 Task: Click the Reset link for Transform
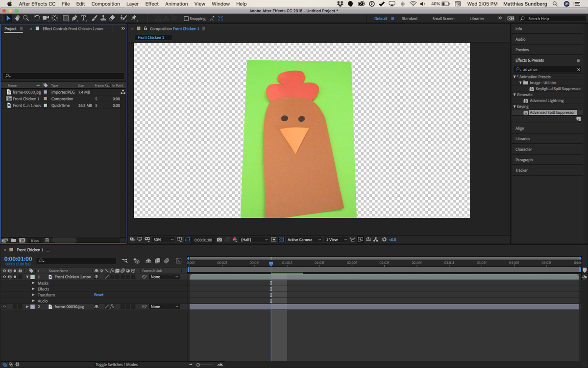98,294
